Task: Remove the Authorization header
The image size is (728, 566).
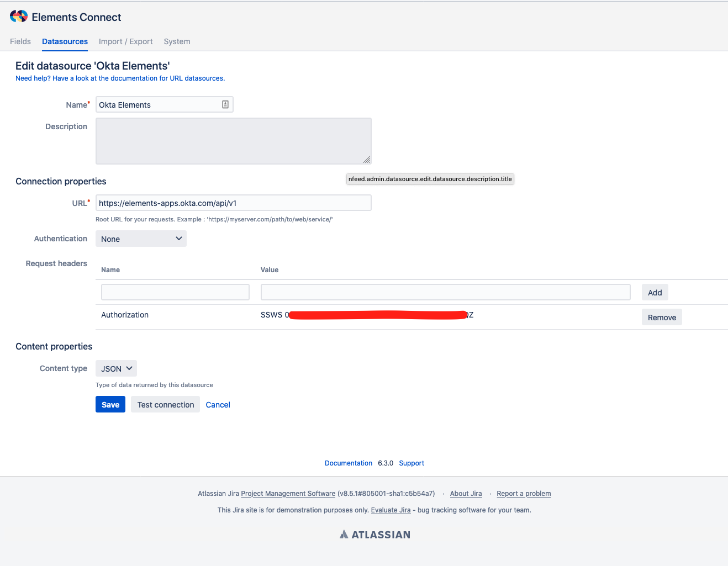Action: (662, 318)
